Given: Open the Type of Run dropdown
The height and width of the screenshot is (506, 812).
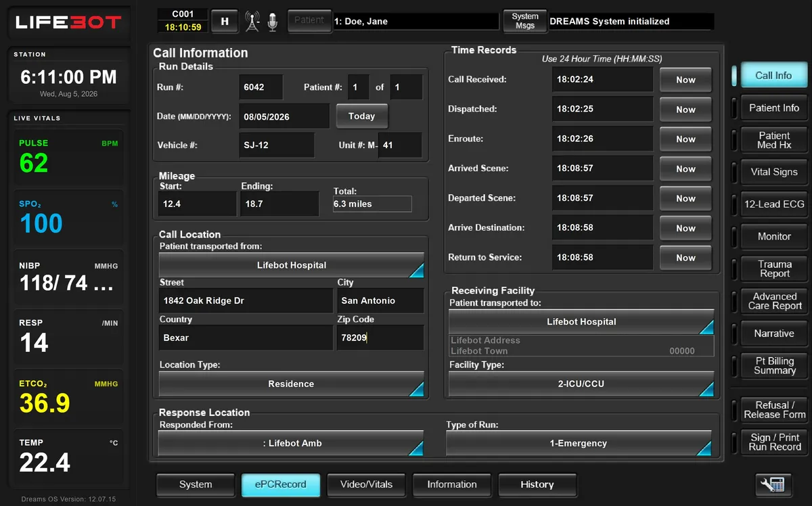Looking at the screenshot, I should 579,443.
